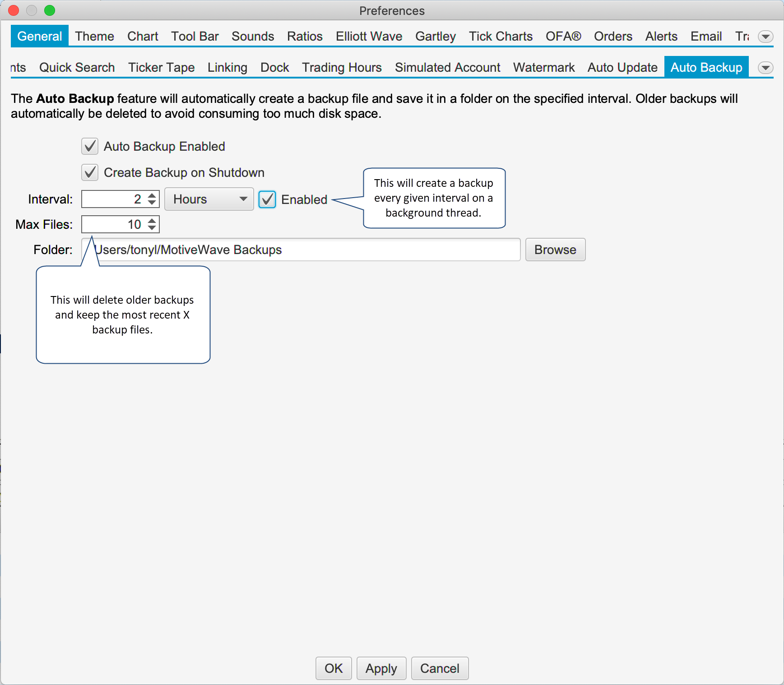Uncheck Create Backup on Shutdown
Screen dimensions: 784x685
tap(90, 172)
